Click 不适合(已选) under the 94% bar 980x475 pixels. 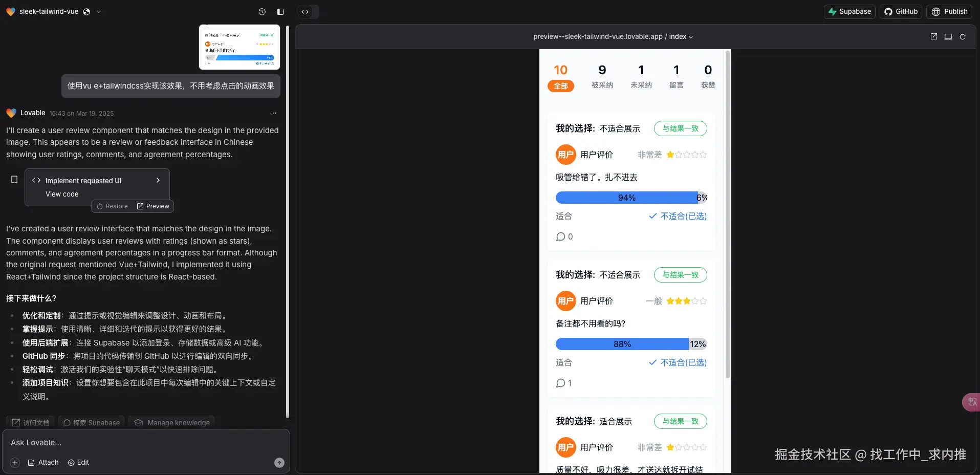coord(678,217)
